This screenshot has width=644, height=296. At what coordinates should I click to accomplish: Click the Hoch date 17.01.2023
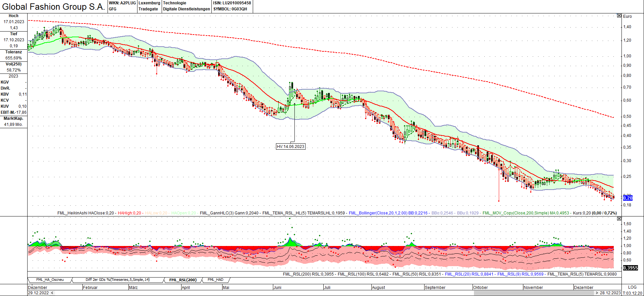(x=14, y=22)
